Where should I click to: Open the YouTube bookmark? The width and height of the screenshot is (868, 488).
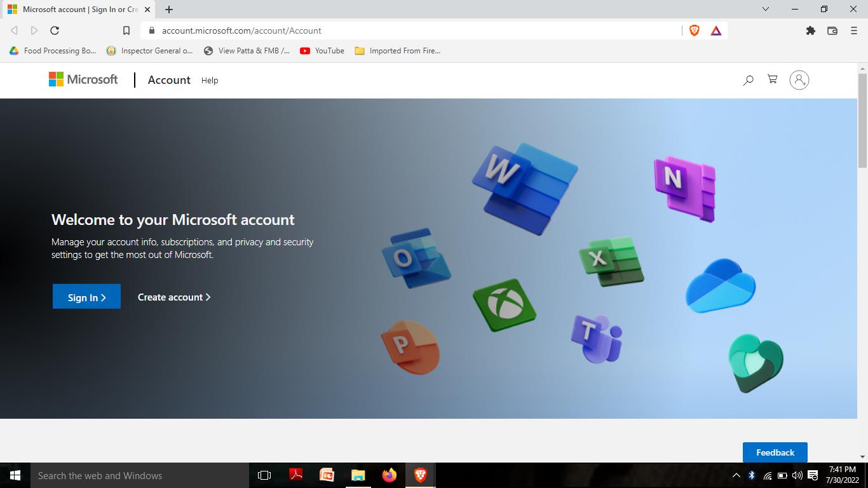[x=322, y=51]
